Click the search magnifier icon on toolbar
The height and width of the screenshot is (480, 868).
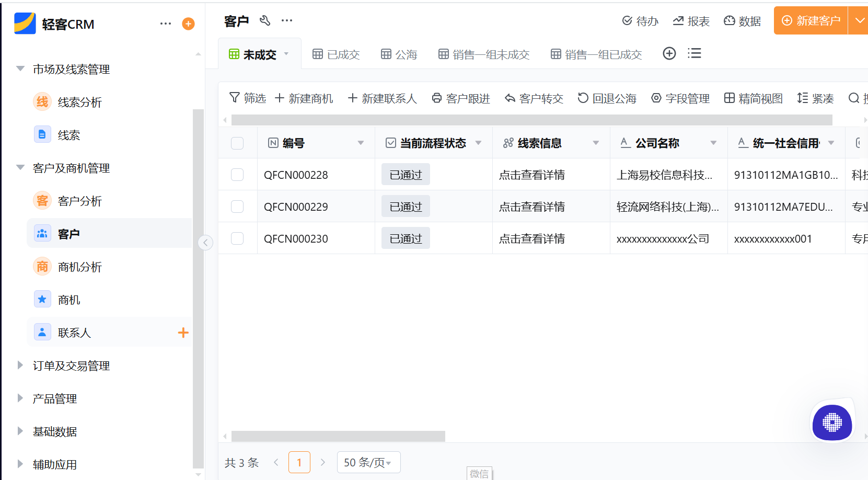(854, 98)
